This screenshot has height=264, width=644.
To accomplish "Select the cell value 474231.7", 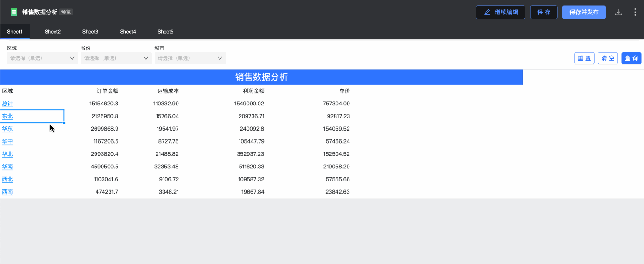I will [107, 192].
